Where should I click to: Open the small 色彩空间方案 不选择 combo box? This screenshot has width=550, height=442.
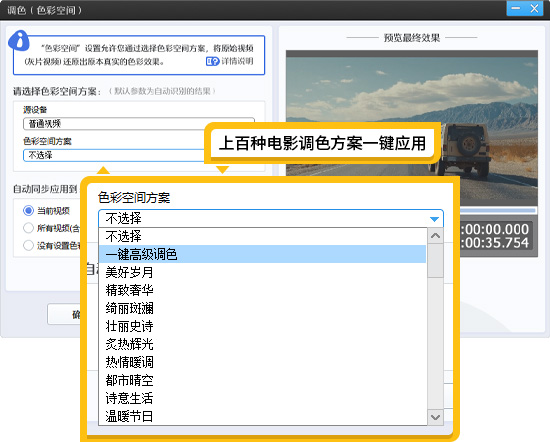coord(114,155)
